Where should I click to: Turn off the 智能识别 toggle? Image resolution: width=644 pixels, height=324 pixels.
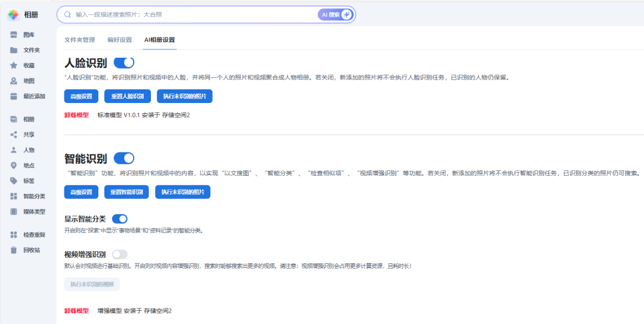click(x=124, y=158)
